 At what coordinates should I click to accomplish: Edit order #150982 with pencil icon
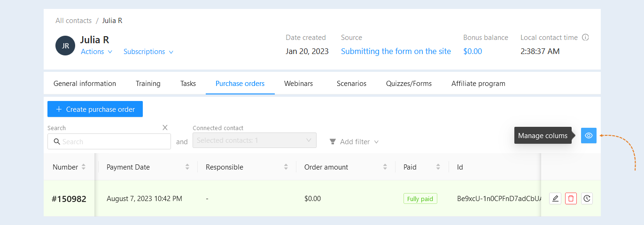(555, 199)
